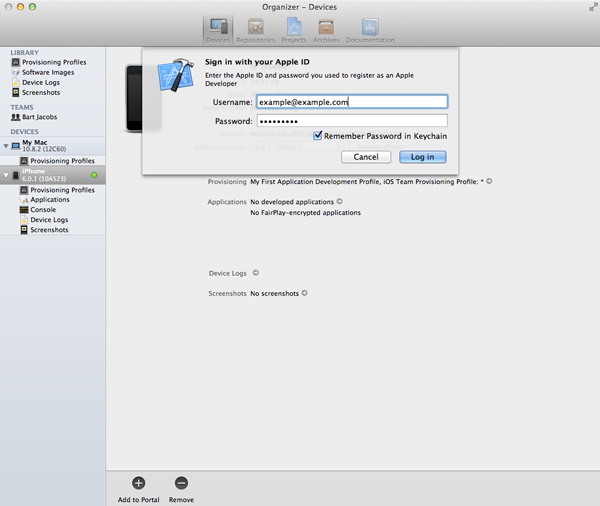Click 'My First Application Development Profile' text
Viewport: 600px width, 506px height.
click(x=315, y=181)
